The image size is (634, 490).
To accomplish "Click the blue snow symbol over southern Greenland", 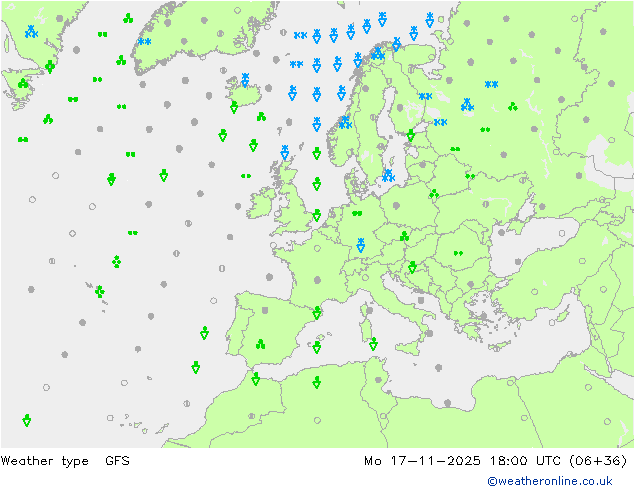I will click(x=144, y=42).
